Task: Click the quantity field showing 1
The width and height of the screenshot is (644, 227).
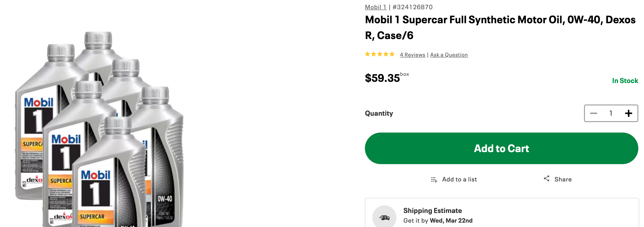Action: (611, 113)
